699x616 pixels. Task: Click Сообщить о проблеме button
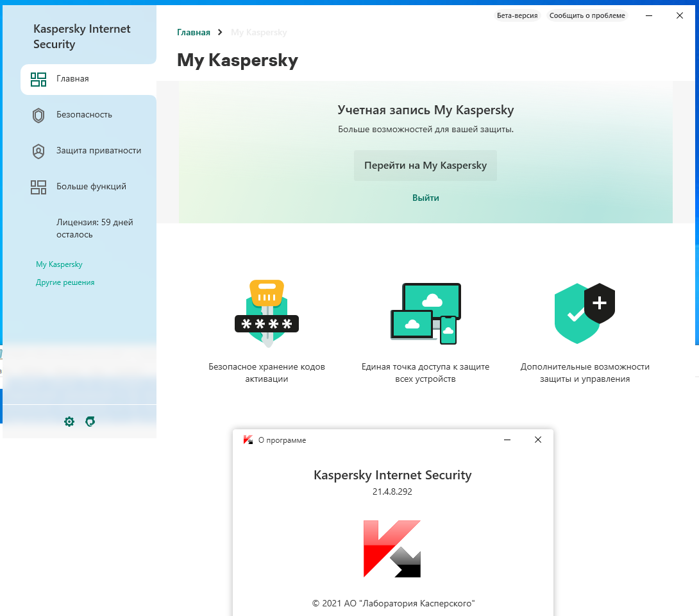[587, 15]
